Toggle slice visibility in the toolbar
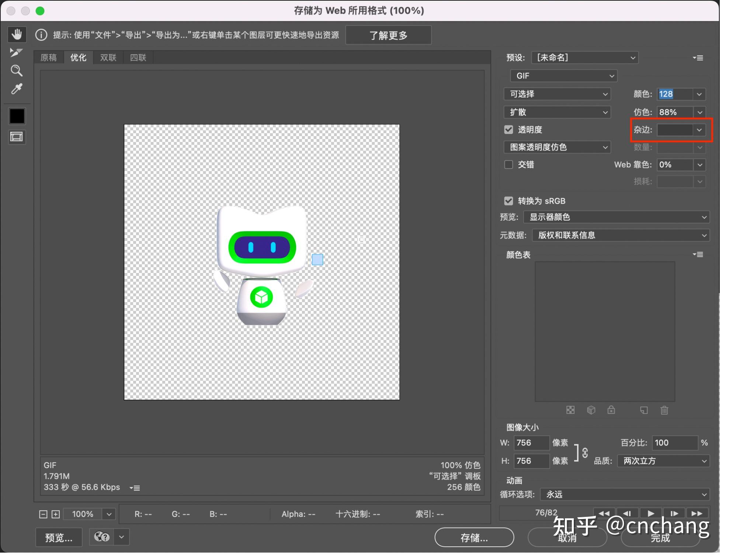Viewport: 729px width, 560px height. (x=17, y=137)
